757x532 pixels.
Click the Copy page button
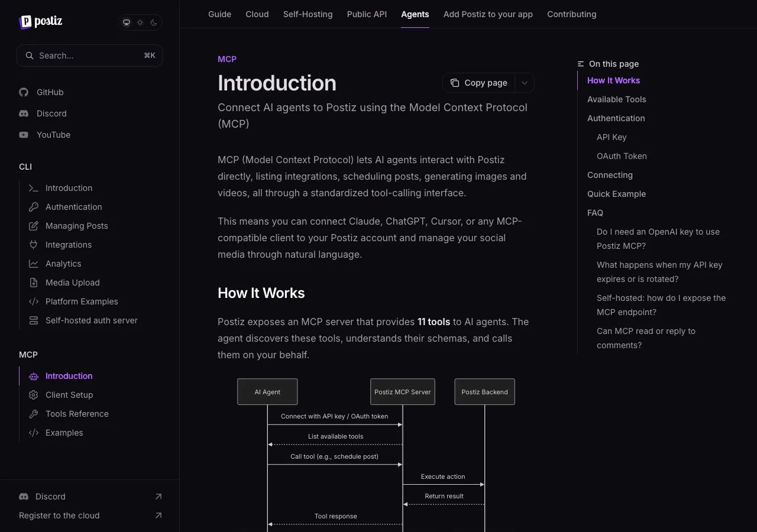point(479,83)
